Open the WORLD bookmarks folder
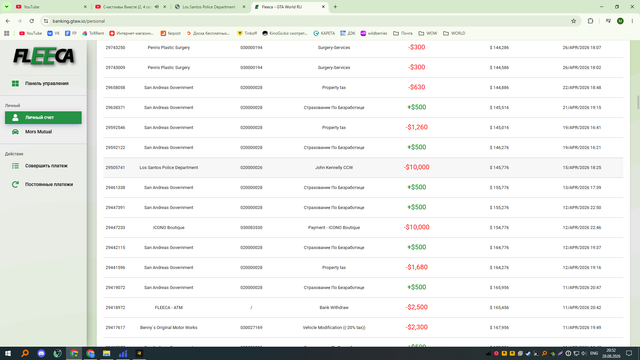The image size is (640, 360). point(454,33)
